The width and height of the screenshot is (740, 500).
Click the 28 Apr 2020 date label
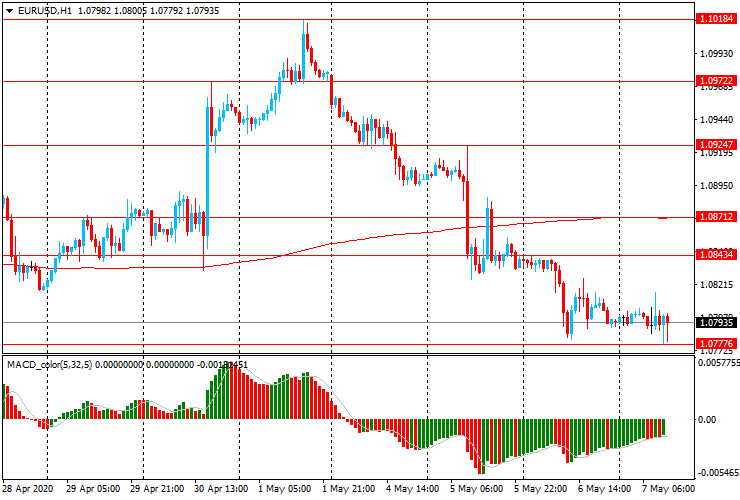pos(28,488)
